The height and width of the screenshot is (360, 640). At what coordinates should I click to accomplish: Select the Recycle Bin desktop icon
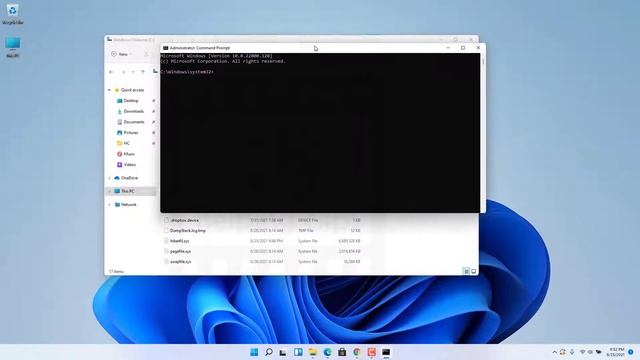click(13, 14)
